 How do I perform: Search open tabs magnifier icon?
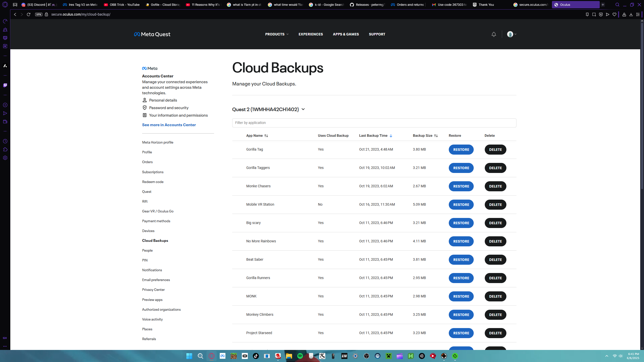(x=617, y=5)
